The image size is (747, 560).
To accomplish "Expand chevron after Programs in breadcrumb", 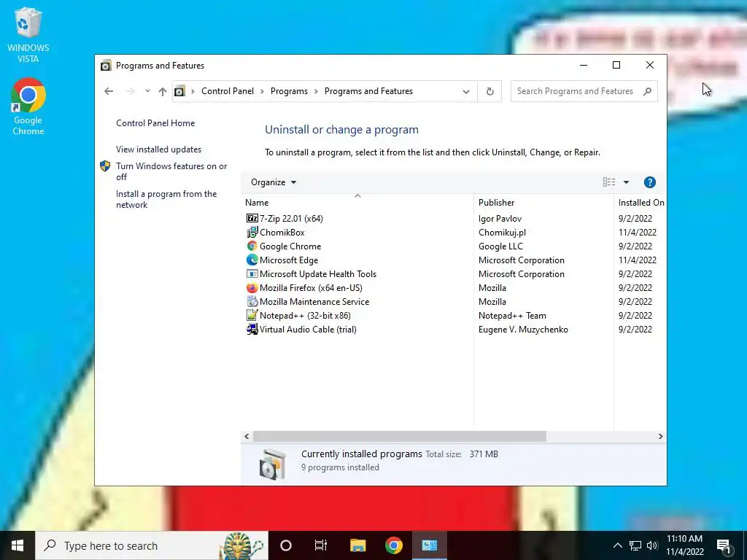I will tap(316, 91).
